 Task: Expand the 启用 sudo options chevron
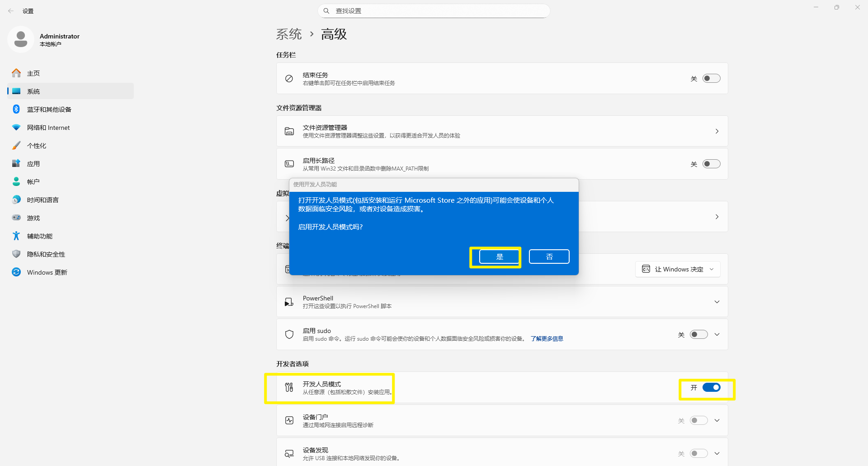pyautogui.click(x=717, y=335)
